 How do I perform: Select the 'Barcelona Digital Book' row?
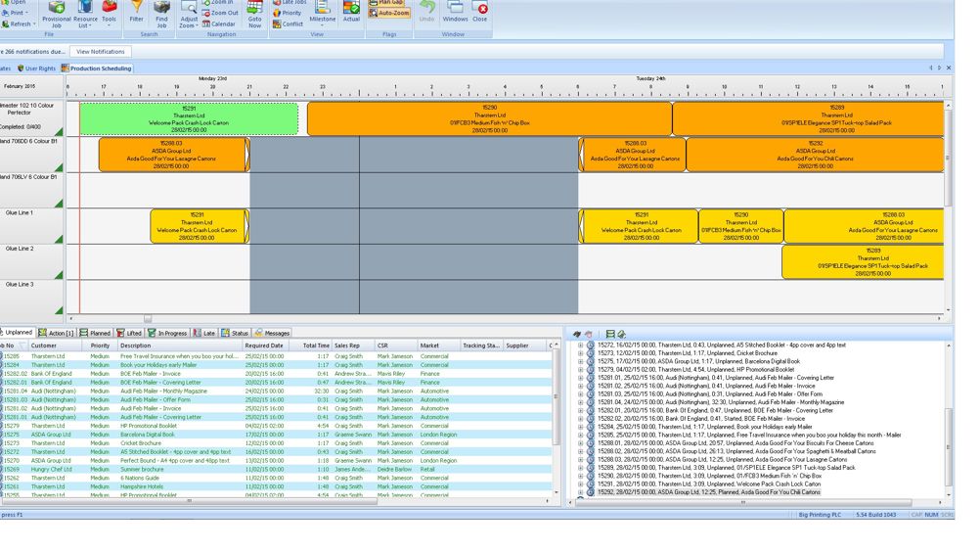point(276,435)
